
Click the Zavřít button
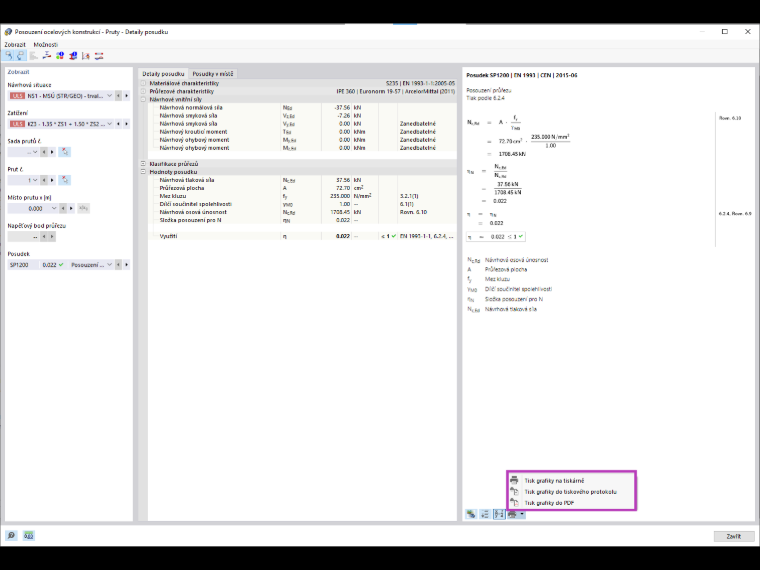[x=733, y=537]
